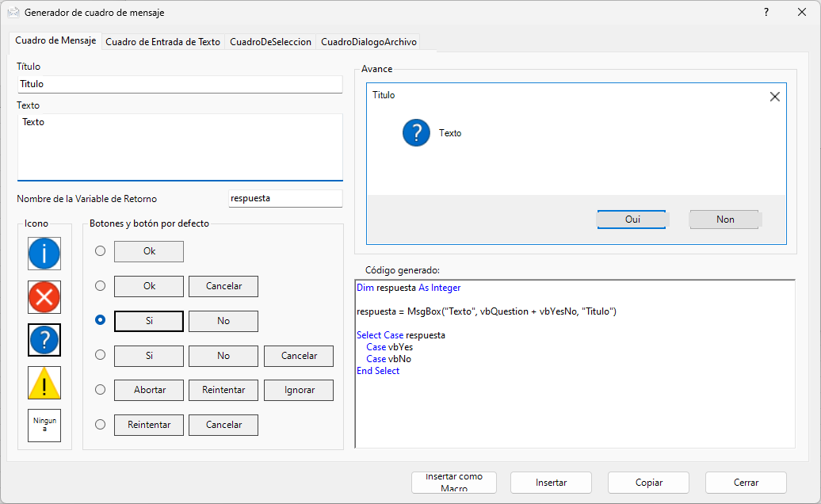This screenshot has width=821, height=504.
Task: Click into the Título input field
Action: [180, 84]
